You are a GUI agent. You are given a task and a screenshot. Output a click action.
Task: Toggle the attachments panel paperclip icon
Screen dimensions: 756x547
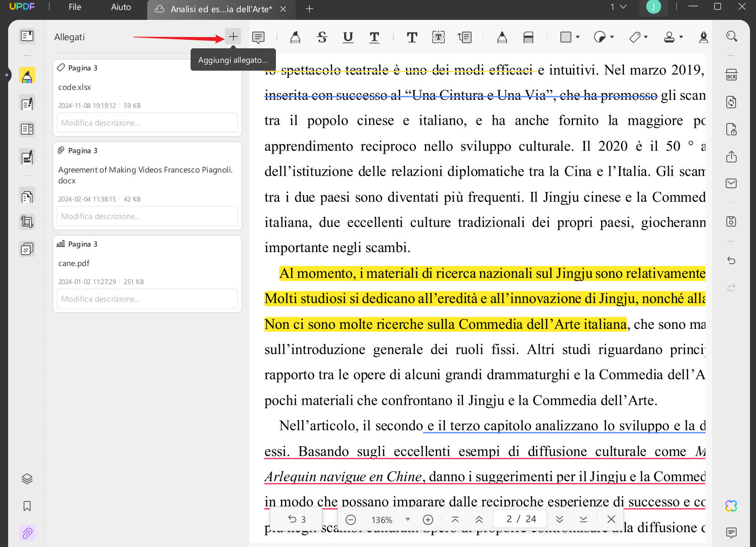(x=27, y=533)
